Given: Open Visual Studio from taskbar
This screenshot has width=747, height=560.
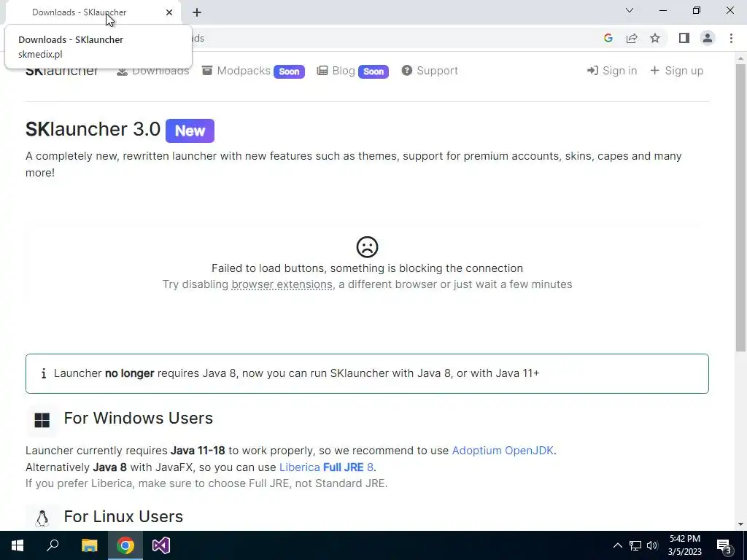Looking at the screenshot, I should (x=161, y=545).
